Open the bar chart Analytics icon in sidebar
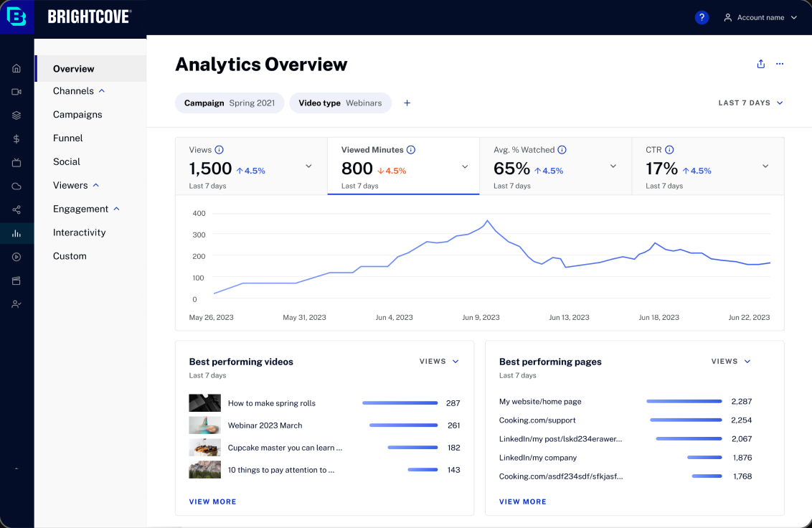 coord(16,234)
